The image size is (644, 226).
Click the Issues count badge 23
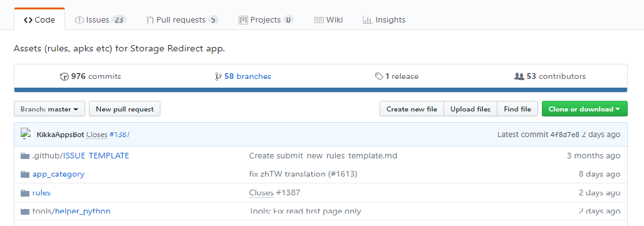tap(118, 19)
